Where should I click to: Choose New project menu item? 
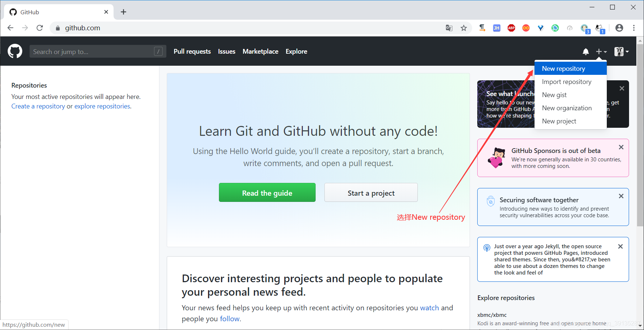(570, 121)
